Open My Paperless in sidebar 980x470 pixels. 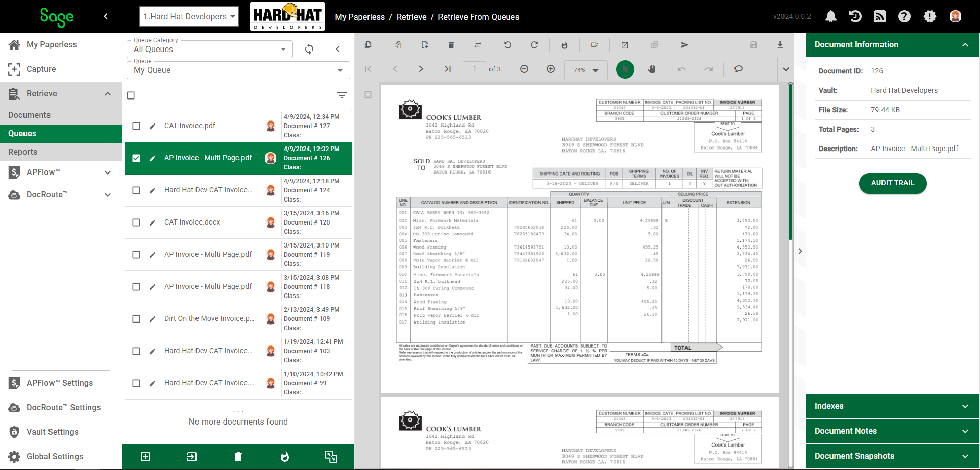61,45
